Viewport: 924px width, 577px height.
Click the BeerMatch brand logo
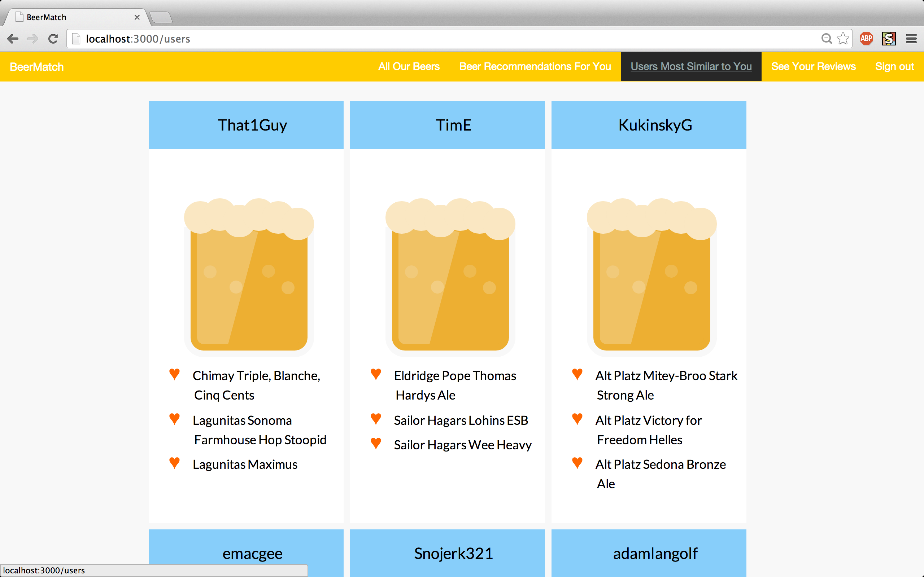click(x=37, y=67)
